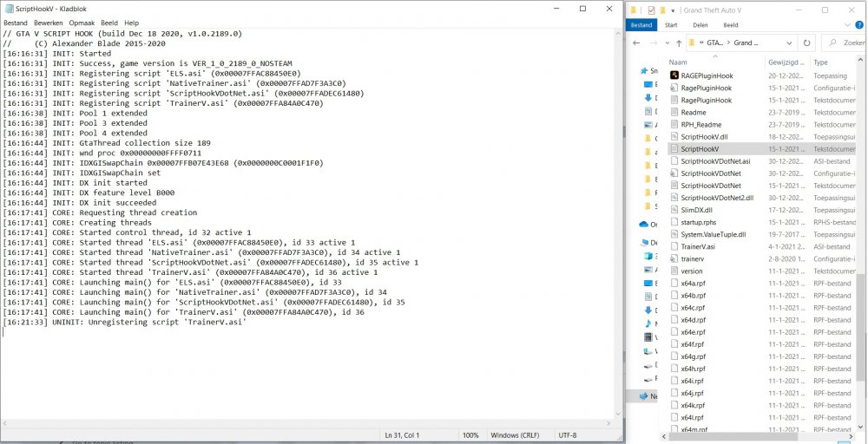This screenshot has height=444, width=868.
Task: Click the Ln 31, Col 1 status entry
Action: [x=403, y=435]
